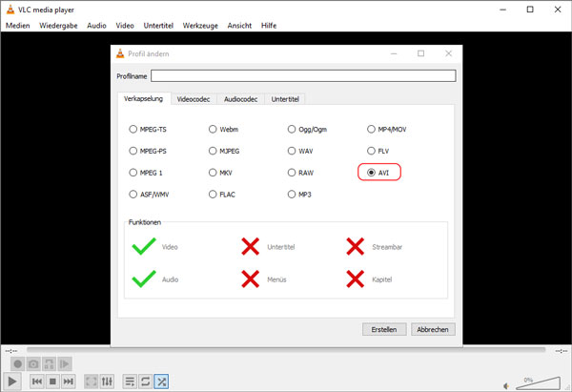Open the Werkzeuge menu
Image resolution: width=572 pixels, height=392 pixels.
(x=200, y=26)
